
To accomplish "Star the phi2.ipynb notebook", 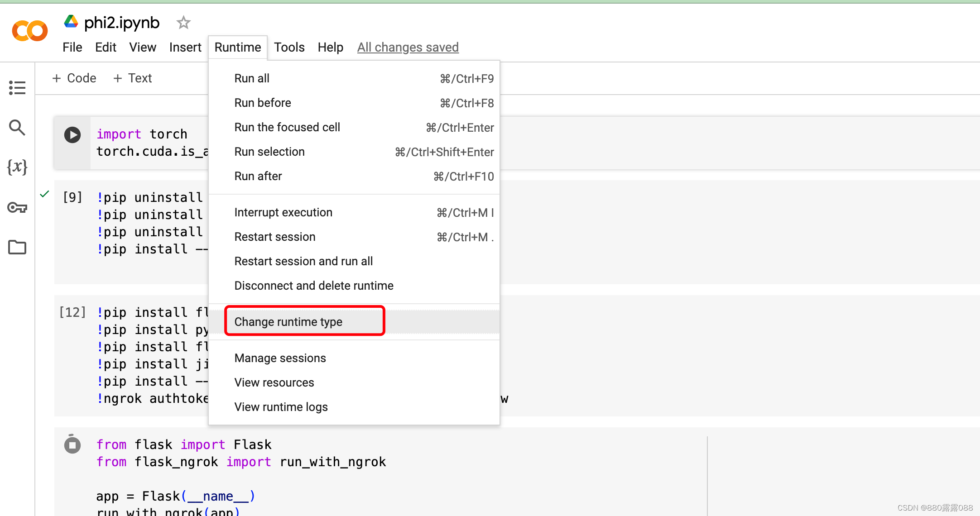I will [x=183, y=23].
